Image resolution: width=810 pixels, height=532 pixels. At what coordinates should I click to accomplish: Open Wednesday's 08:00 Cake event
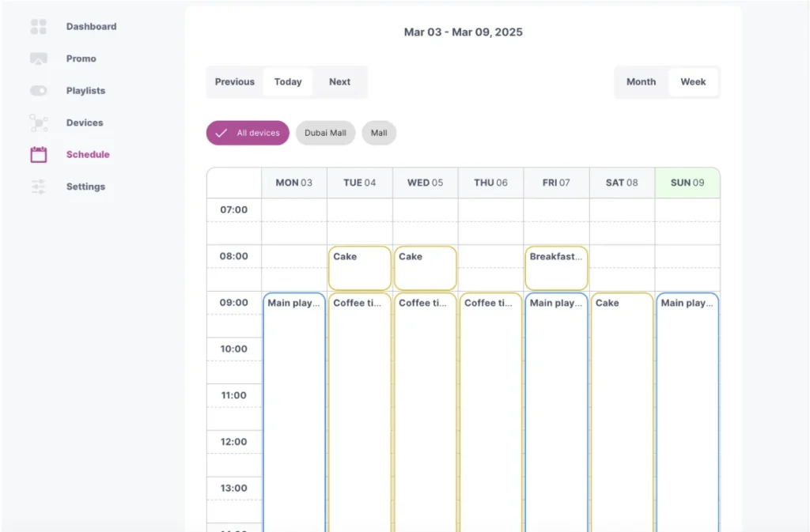coord(425,268)
